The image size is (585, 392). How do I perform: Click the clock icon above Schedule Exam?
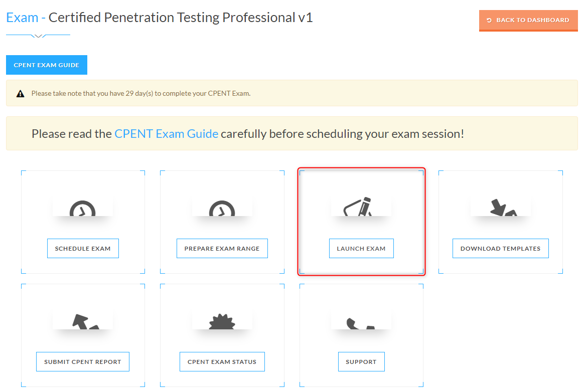82,209
